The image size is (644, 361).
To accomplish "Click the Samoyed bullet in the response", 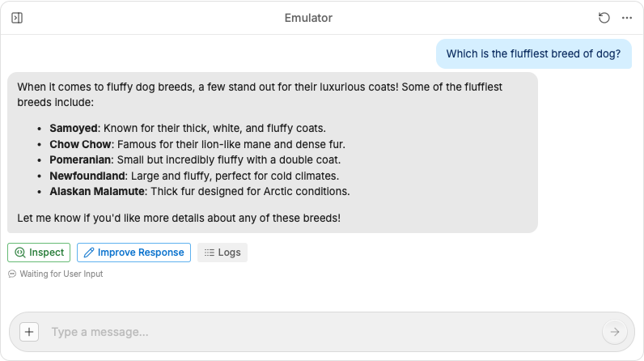I will tap(188, 128).
